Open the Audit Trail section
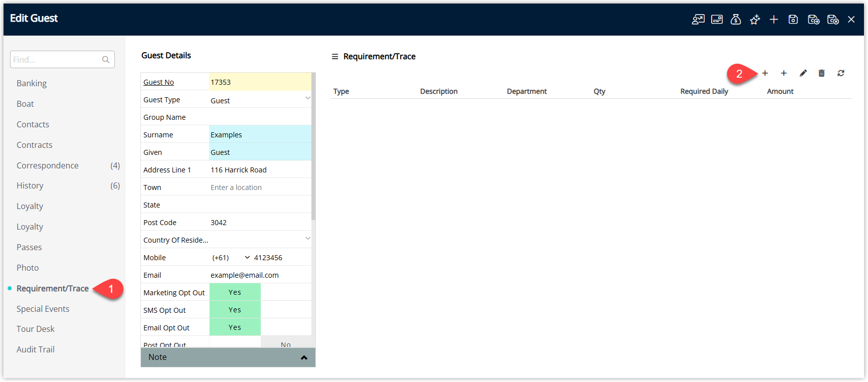Image resolution: width=868 pixels, height=382 pixels. (35, 349)
